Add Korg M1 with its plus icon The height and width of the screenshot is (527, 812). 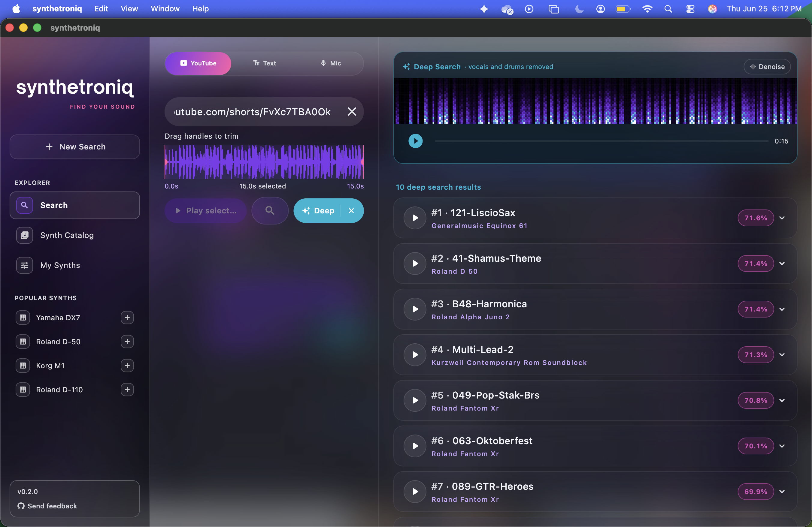coord(127,366)
